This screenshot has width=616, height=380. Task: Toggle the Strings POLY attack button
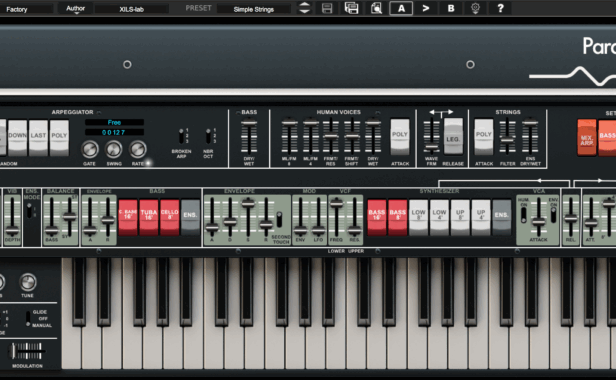(x=484, y=137)
